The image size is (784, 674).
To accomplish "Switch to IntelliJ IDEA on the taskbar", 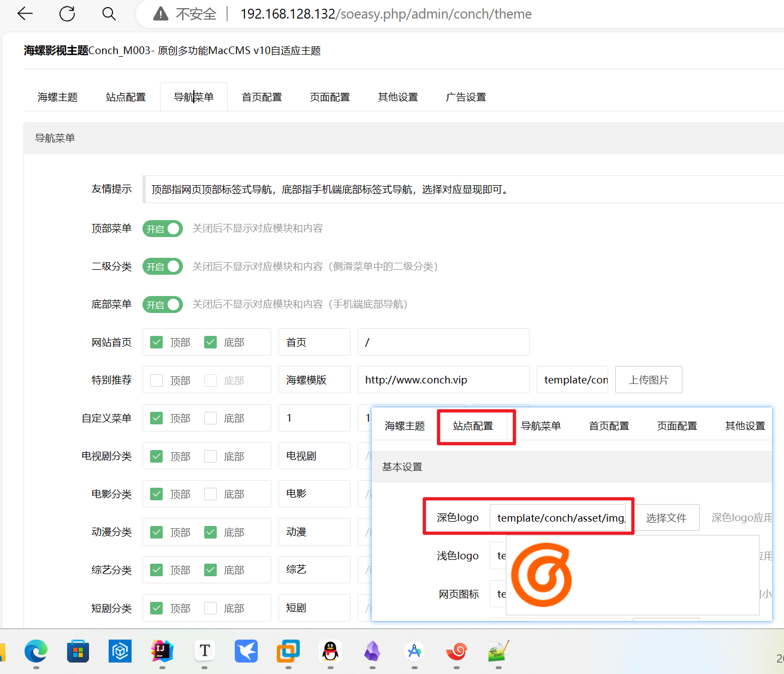I will 162,651.
